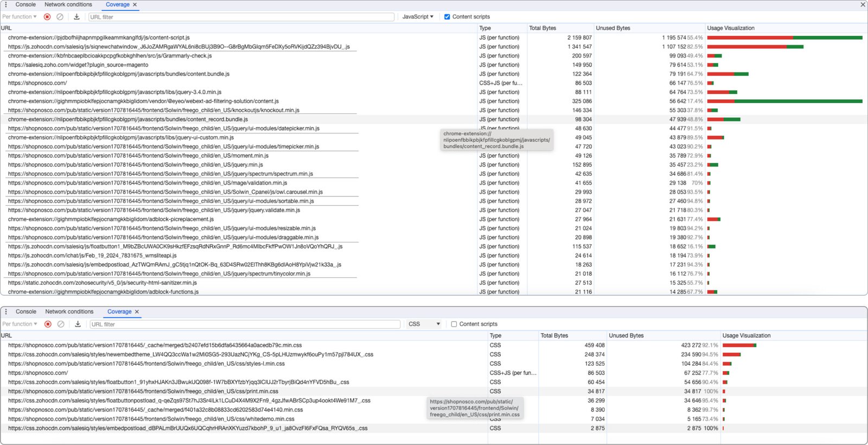Export coverage data from the JavaScript panel

76,17
